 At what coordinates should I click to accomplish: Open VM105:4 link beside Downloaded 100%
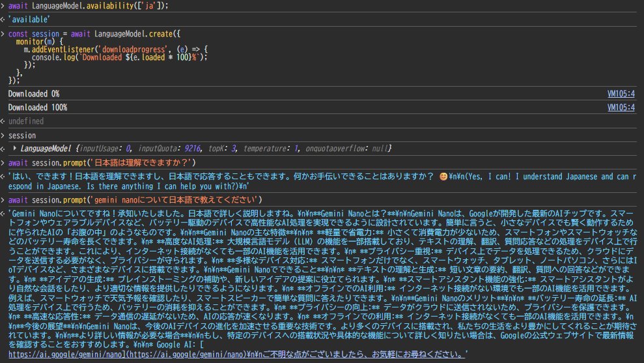point(621,108)
